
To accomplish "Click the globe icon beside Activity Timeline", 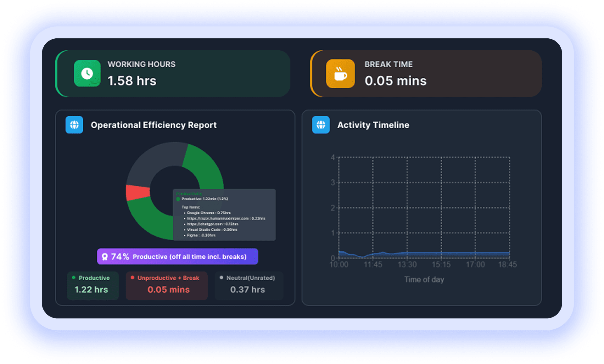I will pos(321,125).
